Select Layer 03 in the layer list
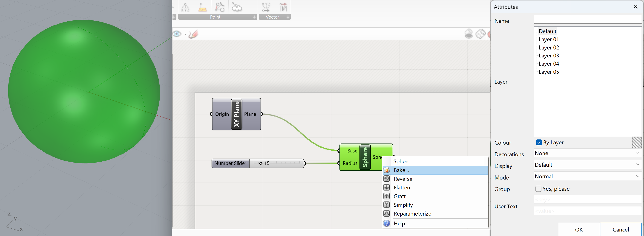 click(x=549, y=56)
